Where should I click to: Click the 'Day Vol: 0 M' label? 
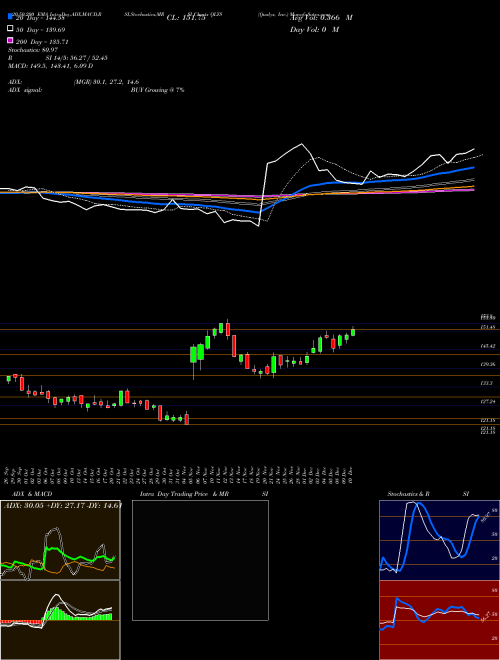(314, 29)
